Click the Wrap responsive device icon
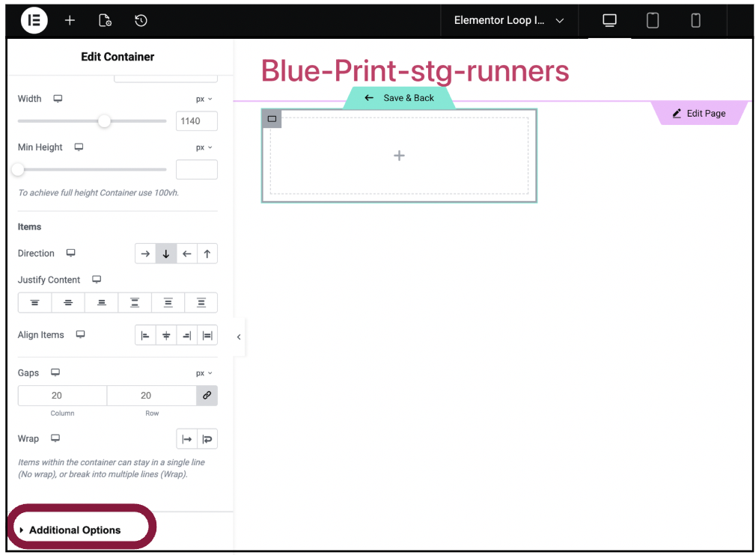Image resolution: width=756 pixels, height=555 pixels. point(55,438)
